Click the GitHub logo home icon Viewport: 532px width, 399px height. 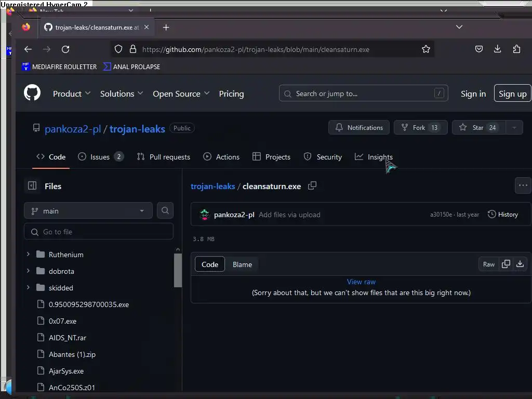coord(32,92)
